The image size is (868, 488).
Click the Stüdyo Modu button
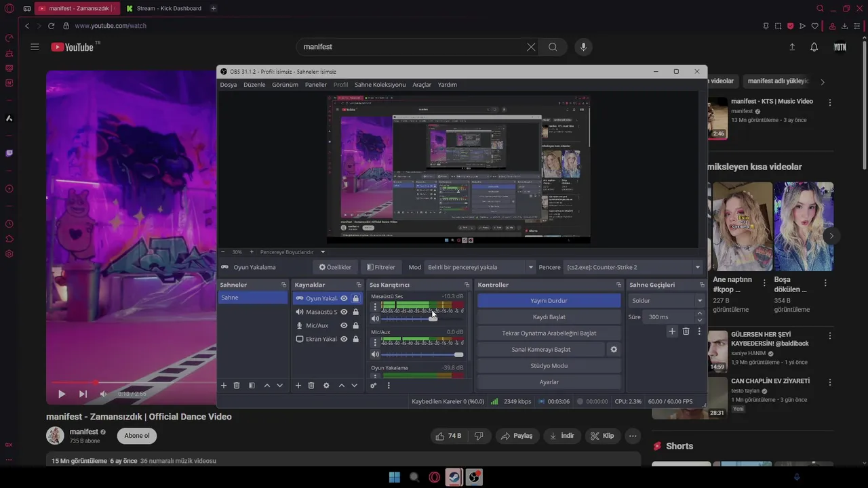point(549,366)
